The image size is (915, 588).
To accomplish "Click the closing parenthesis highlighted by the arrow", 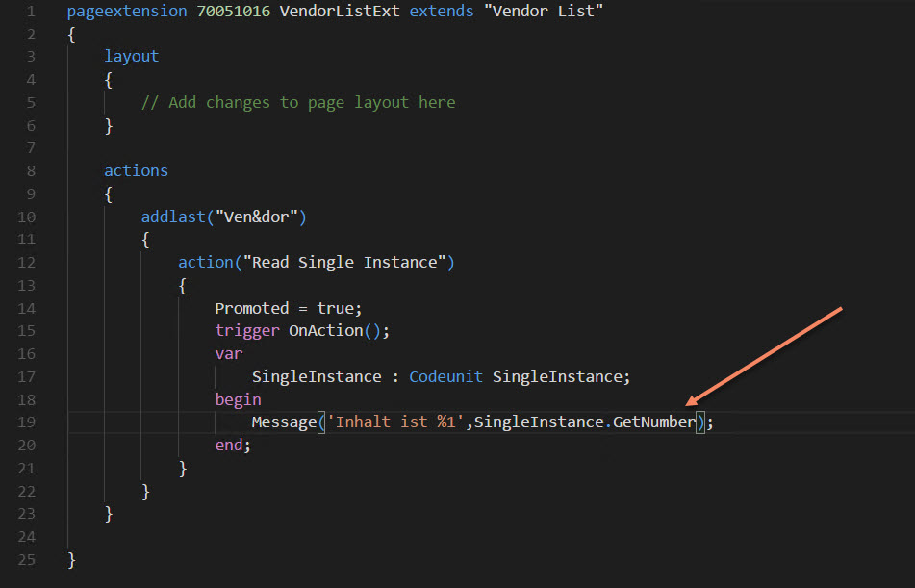I will point(699,422).
